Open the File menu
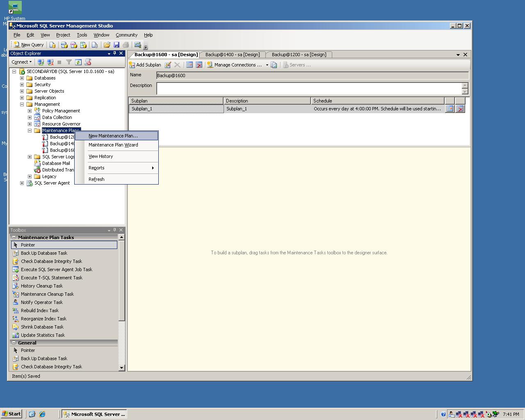This screenshot has height=420, width=525. 17,35
